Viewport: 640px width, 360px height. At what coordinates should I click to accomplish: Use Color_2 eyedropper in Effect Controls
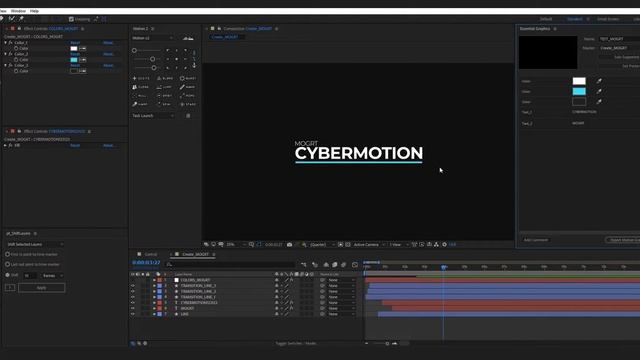point(82,60)
